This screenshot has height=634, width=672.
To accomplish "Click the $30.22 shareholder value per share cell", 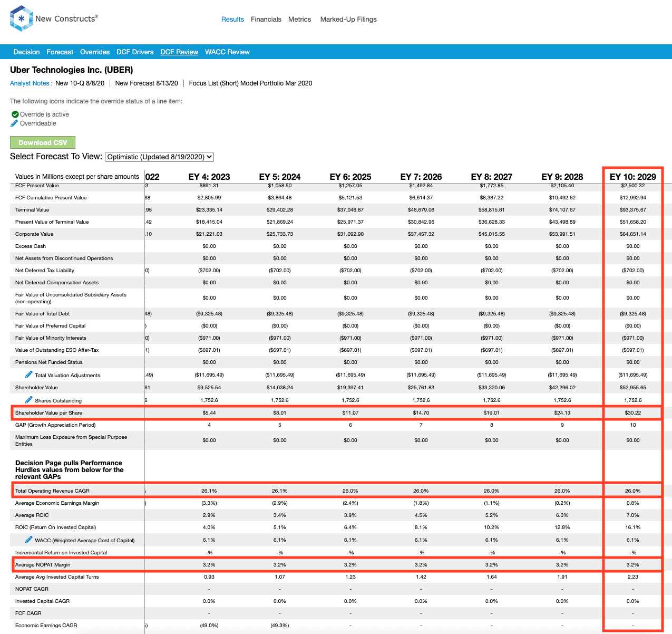I will 633,413.
